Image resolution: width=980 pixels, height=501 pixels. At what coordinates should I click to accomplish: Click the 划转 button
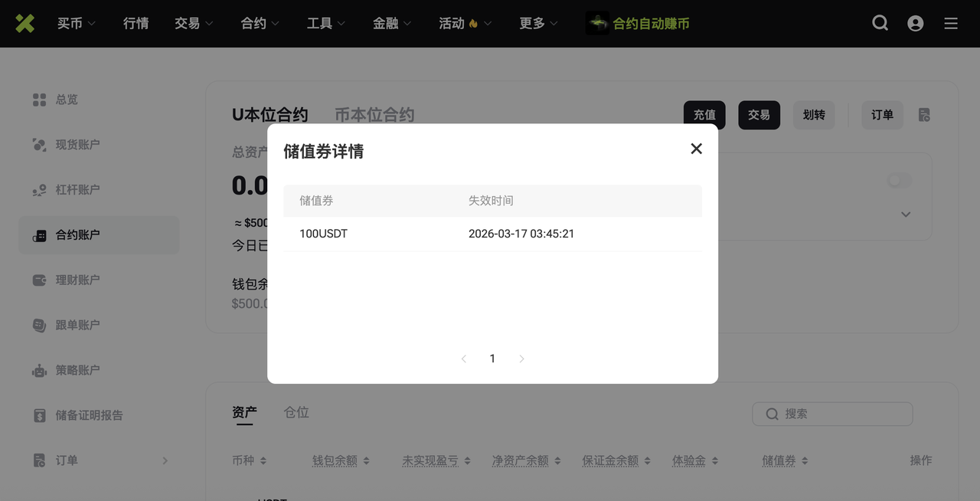814,115
